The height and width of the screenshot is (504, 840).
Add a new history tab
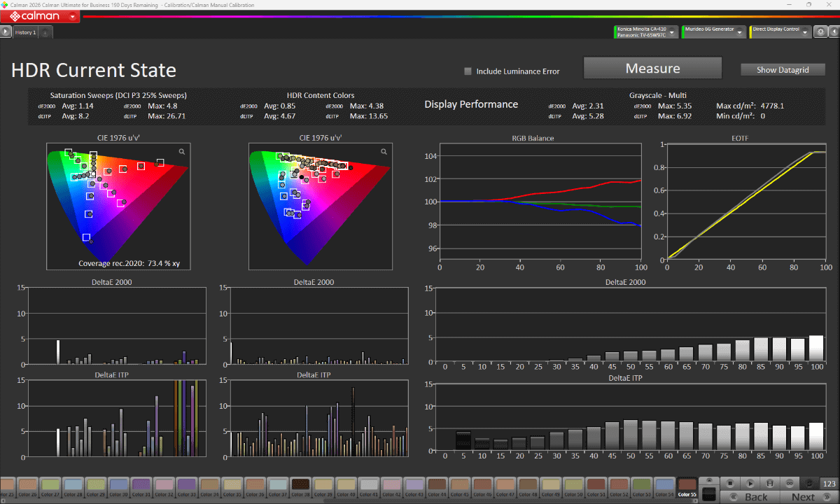[x=45, y=32]
